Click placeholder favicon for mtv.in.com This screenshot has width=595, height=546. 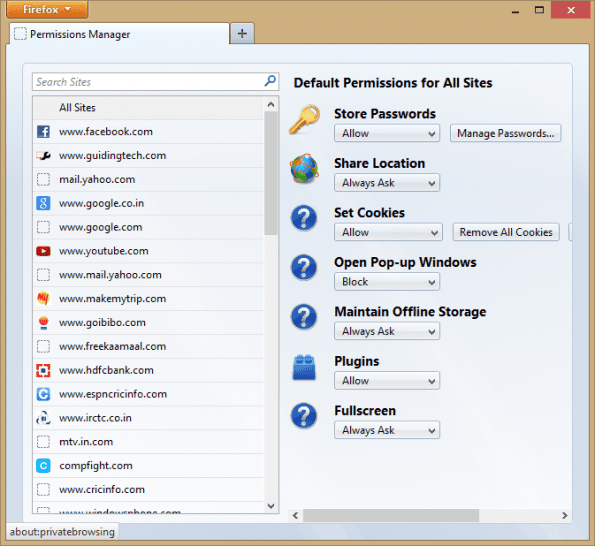tap(43, 442)
